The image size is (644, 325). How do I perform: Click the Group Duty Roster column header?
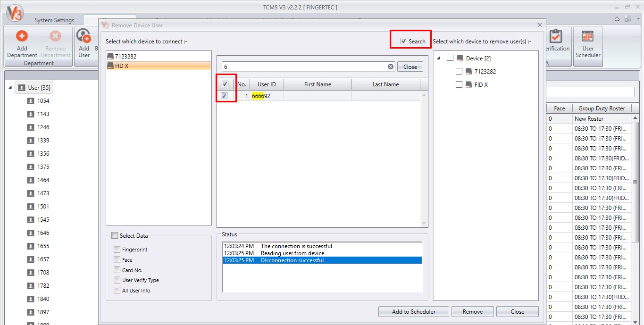[x=602, y=108]
